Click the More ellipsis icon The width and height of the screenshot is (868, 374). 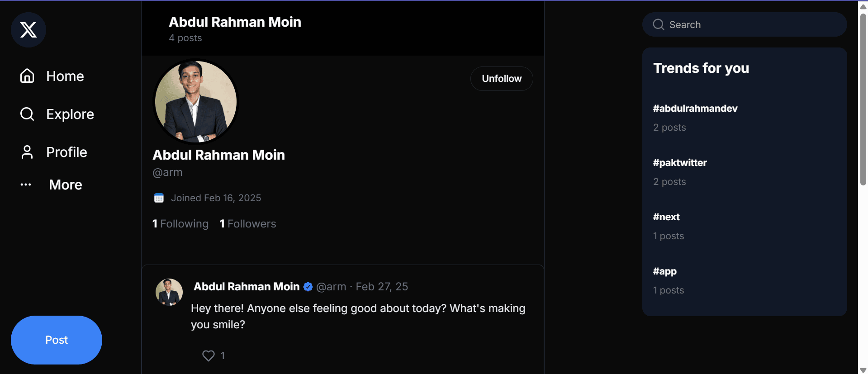point(26,185)
